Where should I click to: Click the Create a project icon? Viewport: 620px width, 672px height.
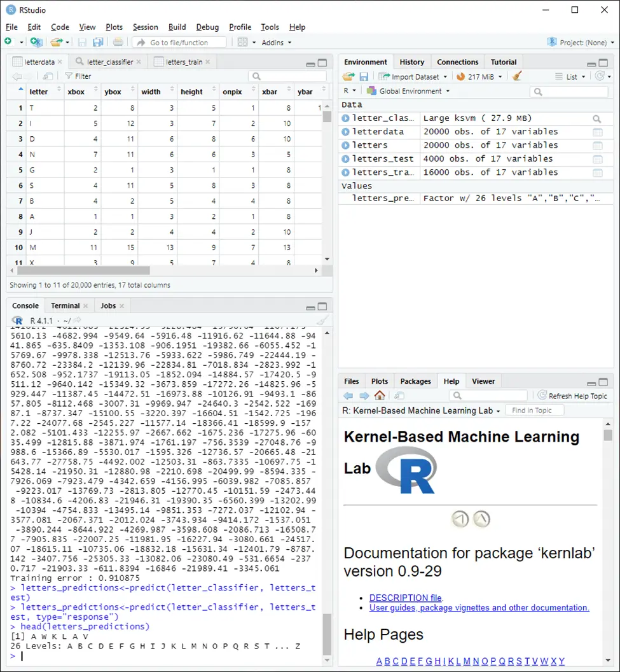coord(36,42)
